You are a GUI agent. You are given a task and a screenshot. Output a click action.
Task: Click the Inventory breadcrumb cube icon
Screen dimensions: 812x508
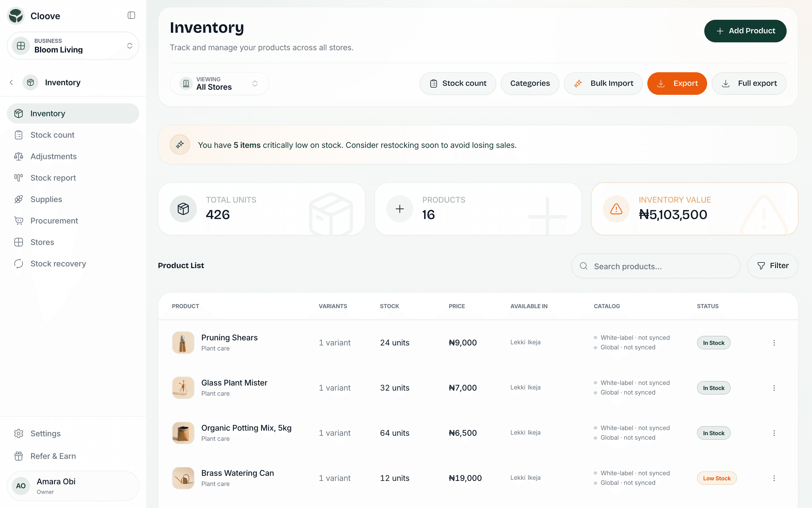point(30,82)
